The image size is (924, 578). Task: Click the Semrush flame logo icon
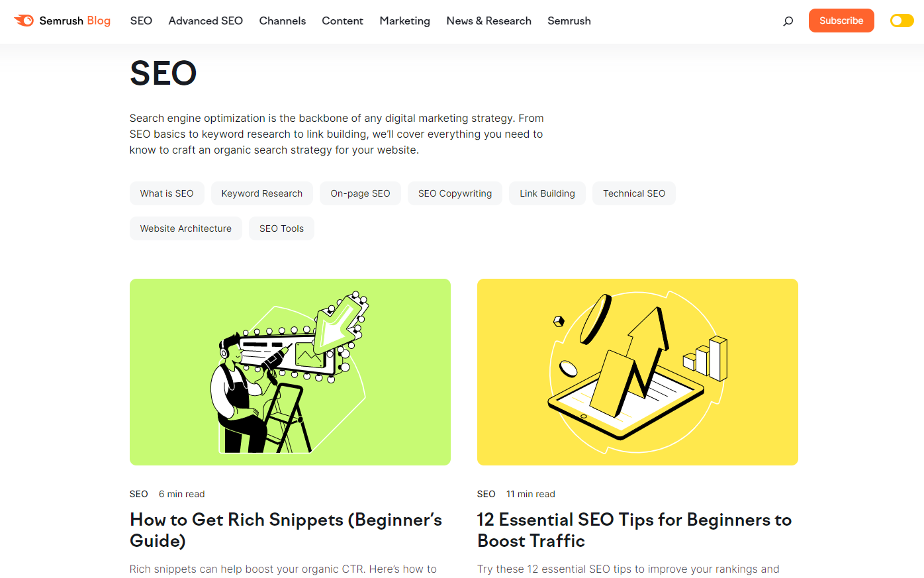[24, 21]
